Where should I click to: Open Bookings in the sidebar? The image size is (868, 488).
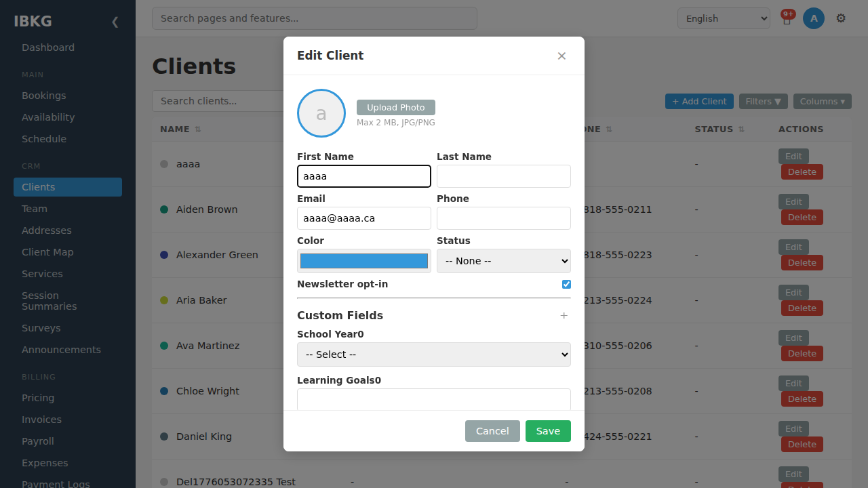[68, 96]
